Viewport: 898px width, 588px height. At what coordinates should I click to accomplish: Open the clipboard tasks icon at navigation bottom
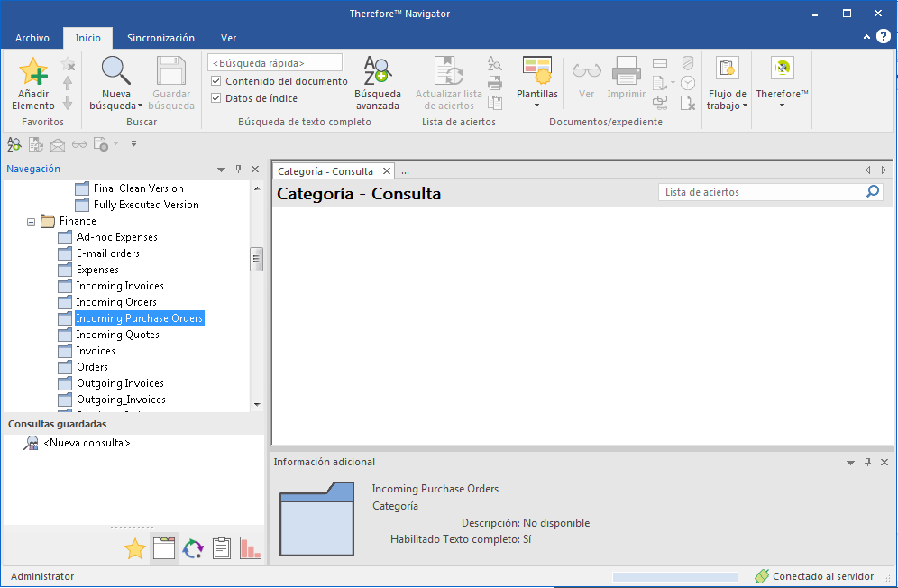click(222, 548)
